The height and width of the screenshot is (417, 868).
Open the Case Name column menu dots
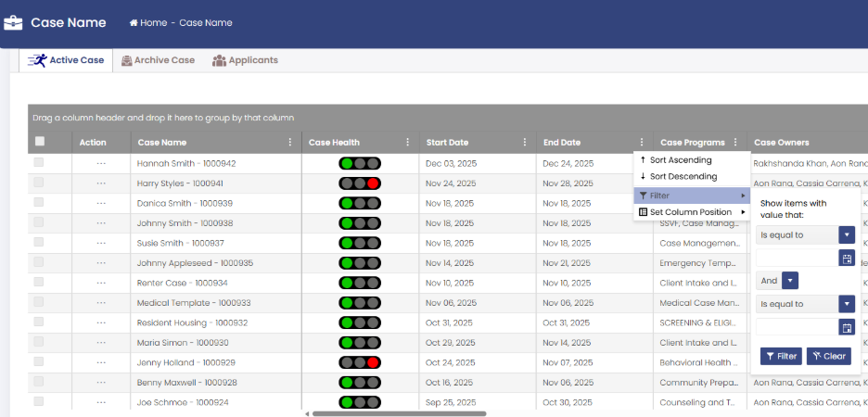(x=290, y=142)
